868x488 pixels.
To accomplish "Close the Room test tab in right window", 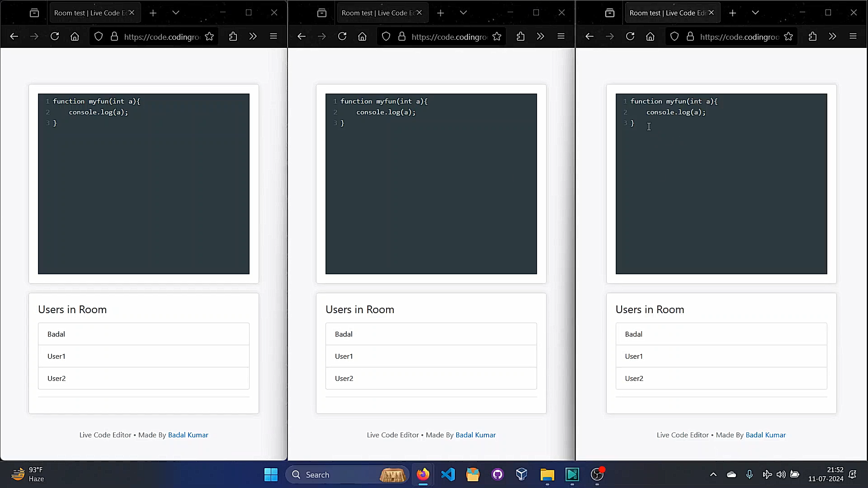I will (x=711, y=13).
